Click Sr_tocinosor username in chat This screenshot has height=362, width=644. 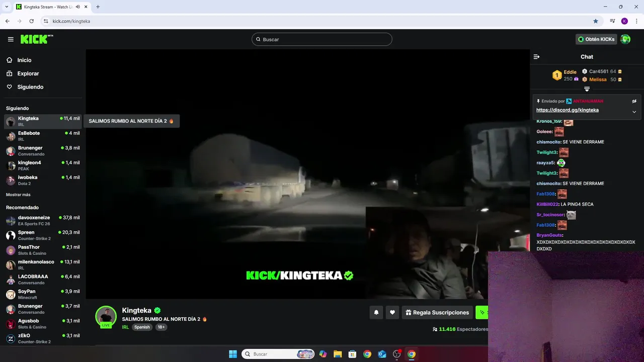tap(550, 215)
